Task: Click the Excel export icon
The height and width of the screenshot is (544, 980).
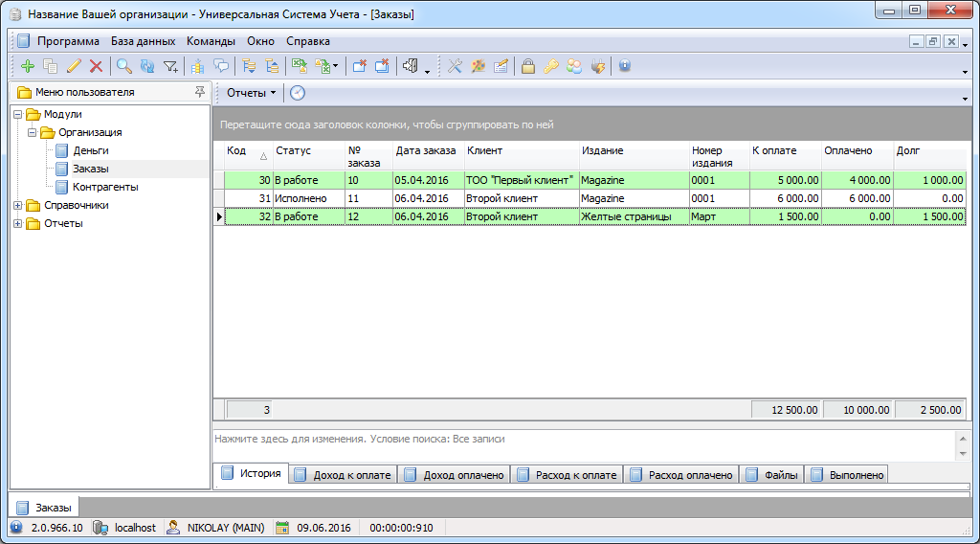Action: (323, 66)
